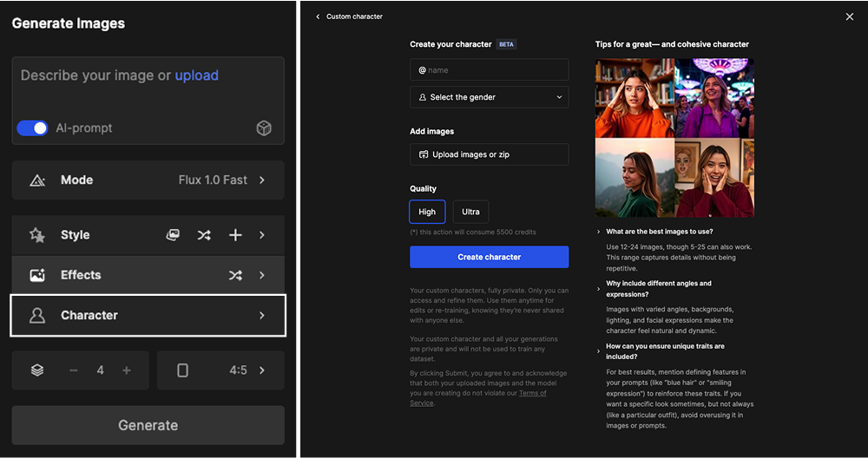The height and width of the screenshot is (458, 868).
Task: Click the Custom character back label
Action: point(354,16)
